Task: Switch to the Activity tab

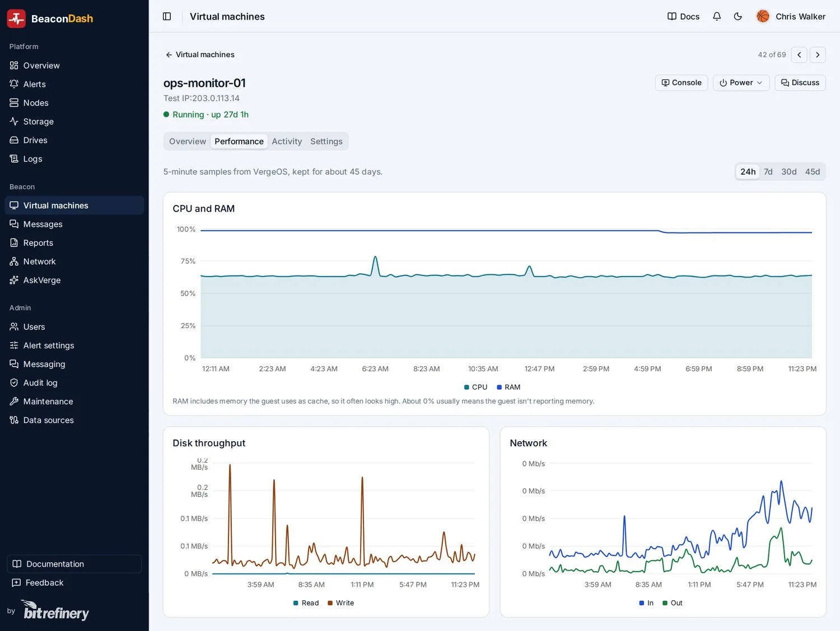Action: click(x=287, y=142)
